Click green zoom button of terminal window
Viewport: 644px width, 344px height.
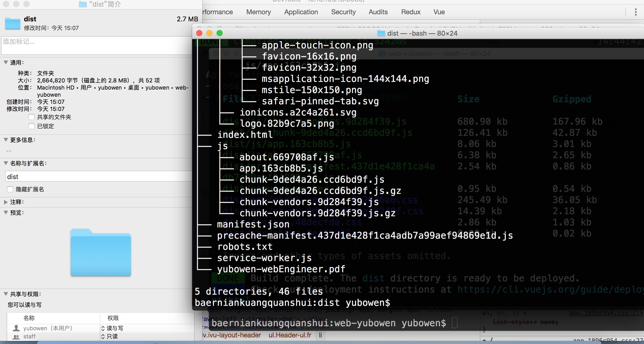[220, 33]
